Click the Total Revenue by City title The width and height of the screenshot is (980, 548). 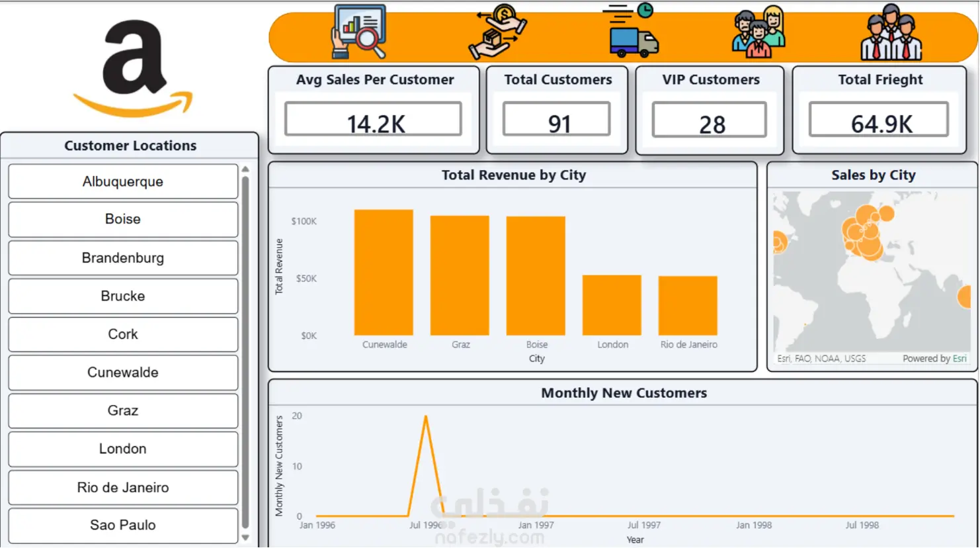click(x=514, y=175)
